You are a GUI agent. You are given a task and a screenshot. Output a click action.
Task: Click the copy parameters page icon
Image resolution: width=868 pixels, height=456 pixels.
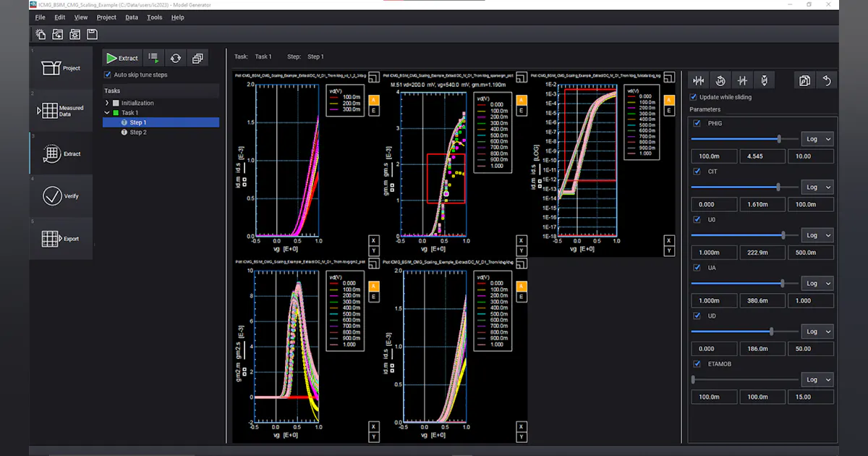pyautogui.click(x=805, y=80)
